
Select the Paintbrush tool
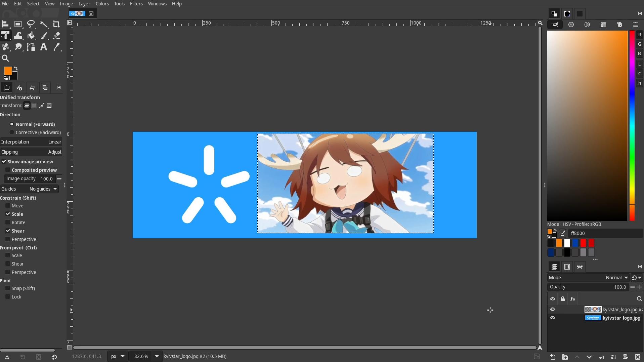tap(44, 36)
